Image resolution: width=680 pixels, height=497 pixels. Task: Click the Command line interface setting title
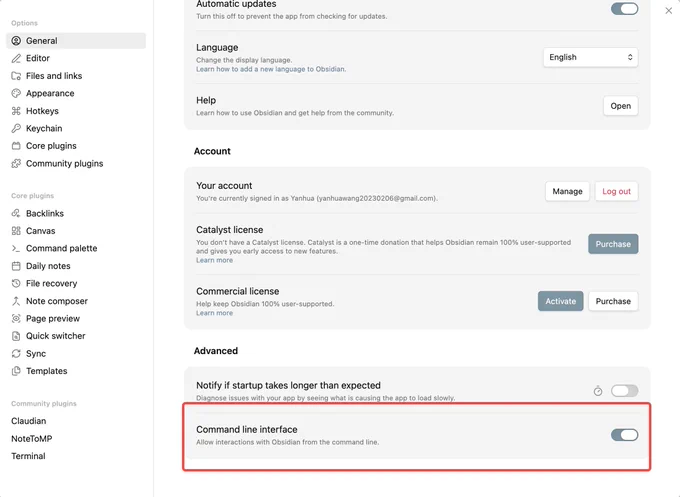tap(247, 429)
